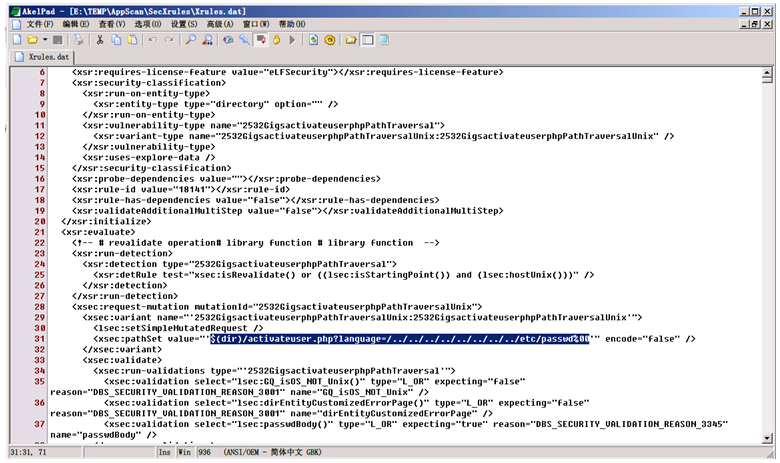780x463 pixels.
Task: Print the document with the printer icon
Action: point(78,40)
